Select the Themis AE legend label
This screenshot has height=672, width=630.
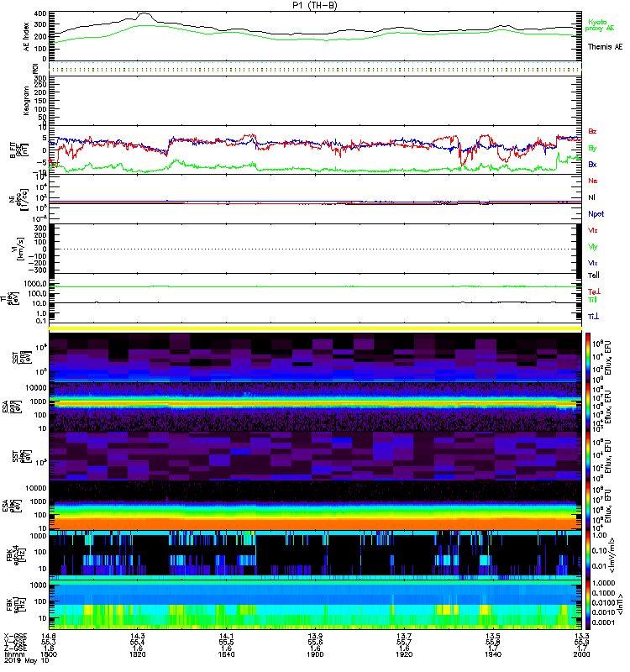[605, 47]
